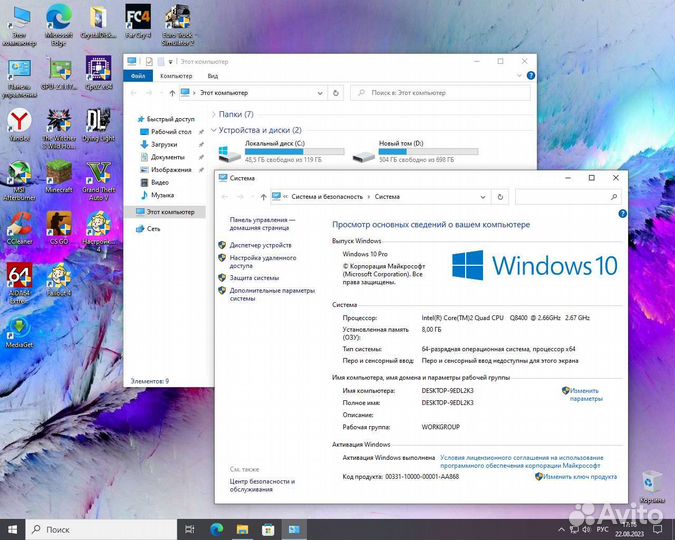
Task: Open the 'Файл' tab in Explorer
Action: 138,76
